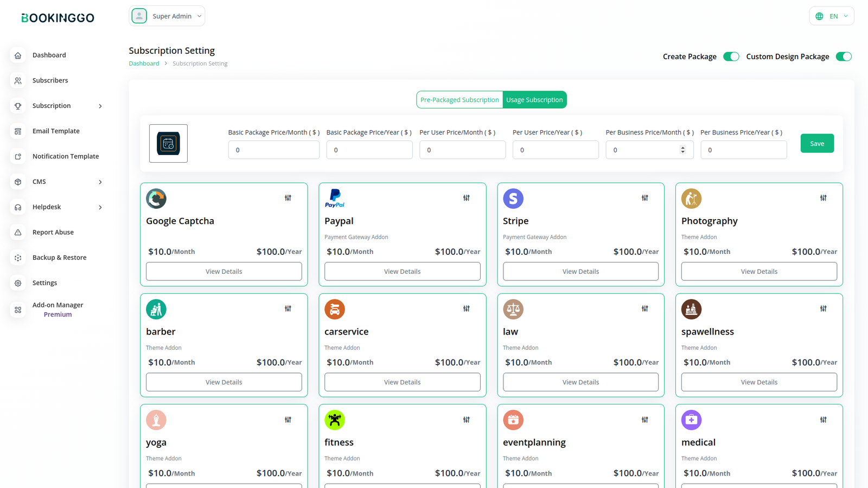
Task: Click the fitness theme addon icon
Action: [x=335, y=420]
